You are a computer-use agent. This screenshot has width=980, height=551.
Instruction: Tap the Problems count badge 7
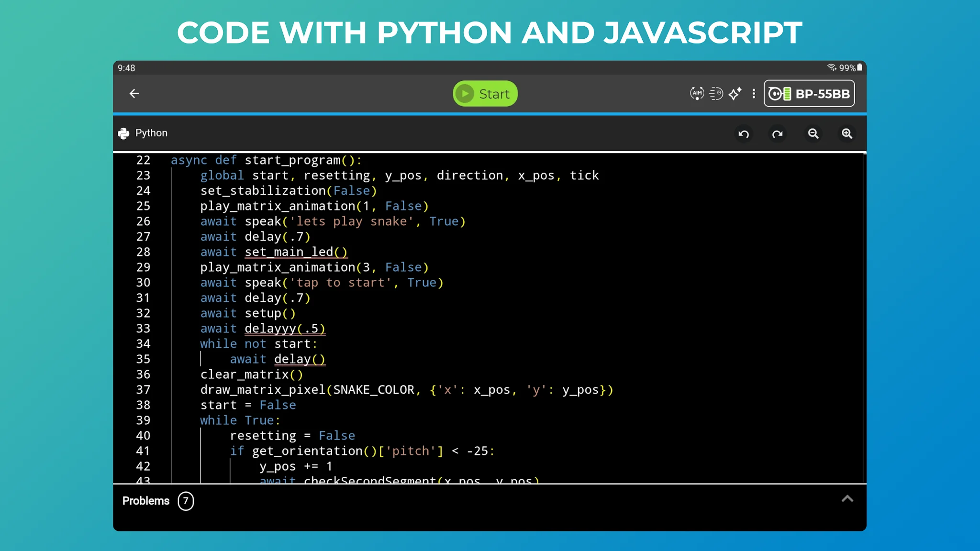(186, 501)
